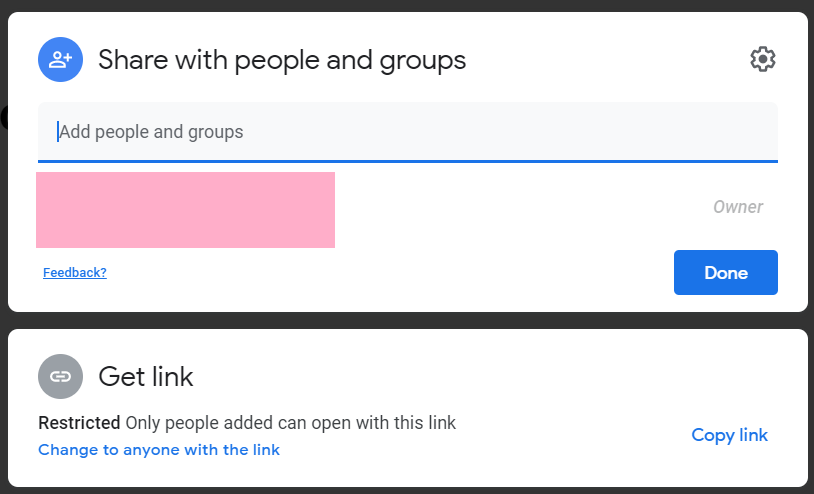Click the dark gap between both dialogs
This screenshot has height=494, width=814.
click(x=407, y=320)
